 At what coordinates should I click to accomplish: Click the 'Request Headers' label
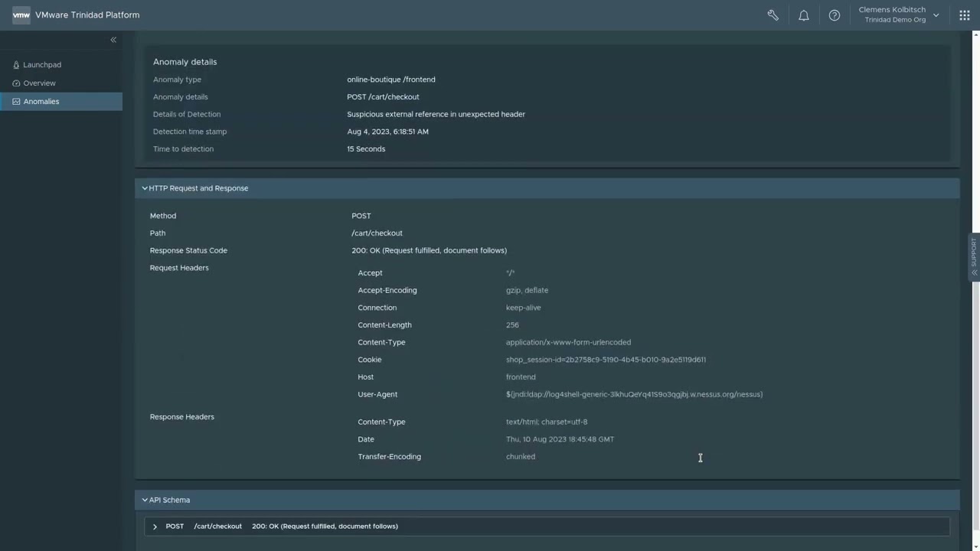pos(179,268)
